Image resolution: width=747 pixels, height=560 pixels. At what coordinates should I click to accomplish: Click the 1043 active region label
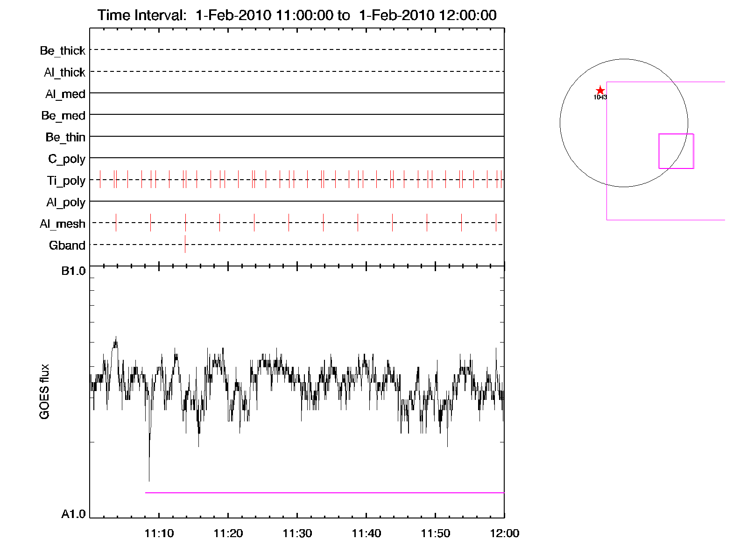600,98
